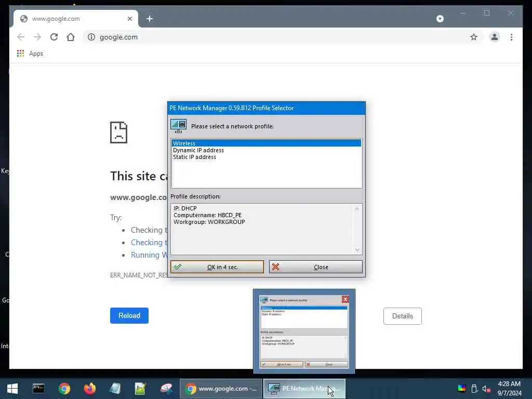The image size is (532, 399).
Task: Bookmark this page with the star icon
Action: tap(474, 37)
